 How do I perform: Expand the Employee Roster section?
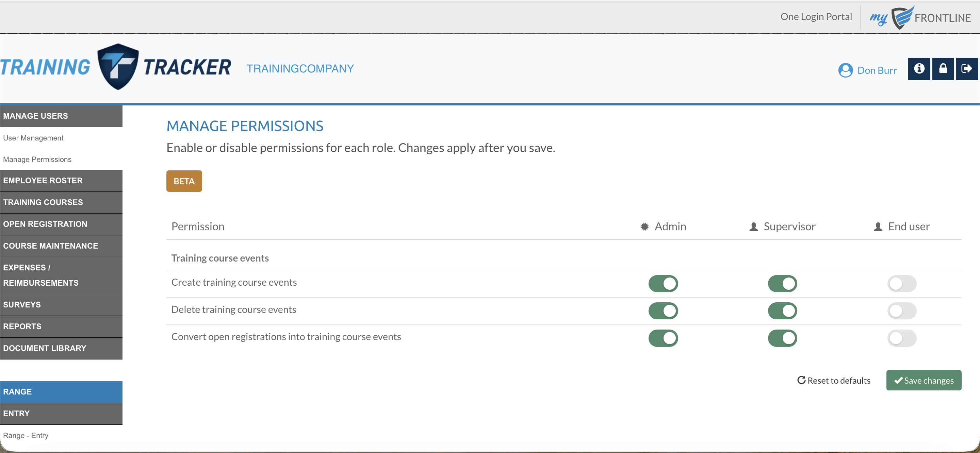coord(61,181)
